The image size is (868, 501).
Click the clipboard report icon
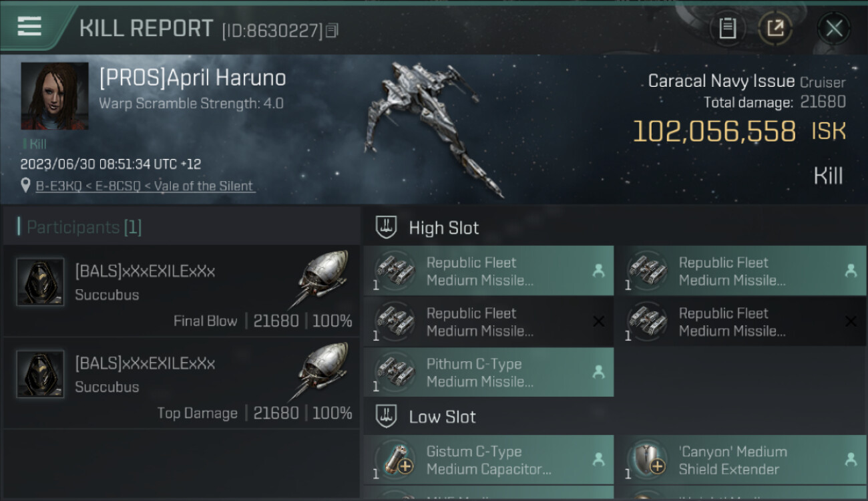pyautogui.click(x=727, y=28)
